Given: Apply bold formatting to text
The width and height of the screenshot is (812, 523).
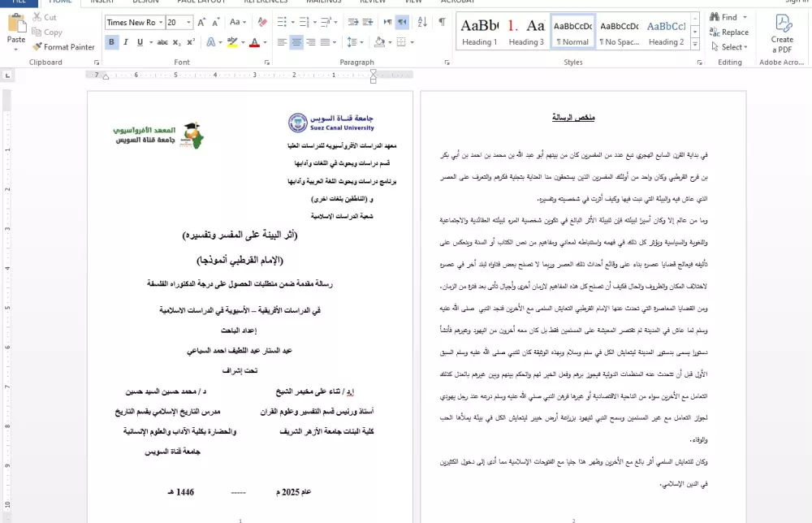Looking at the screenshot, I should [113, 42].
